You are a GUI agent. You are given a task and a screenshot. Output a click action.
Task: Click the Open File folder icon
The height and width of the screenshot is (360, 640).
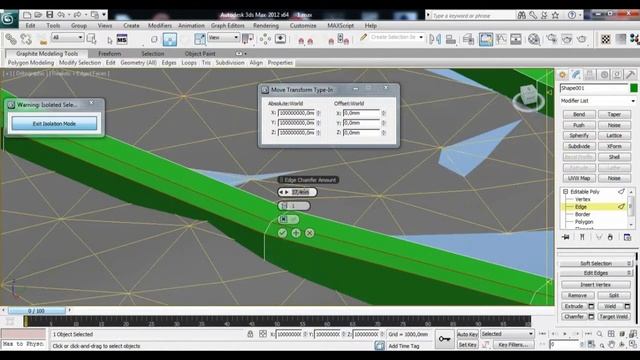point(38,15)
